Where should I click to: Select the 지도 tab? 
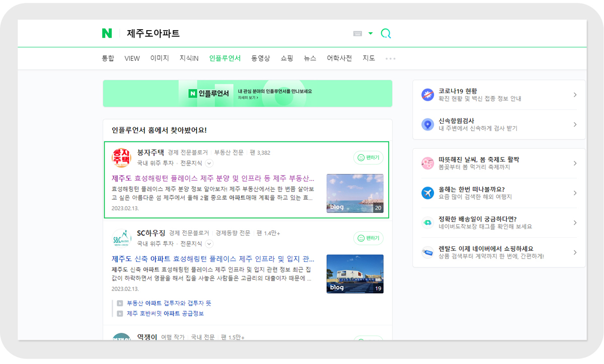coord(369,58)
